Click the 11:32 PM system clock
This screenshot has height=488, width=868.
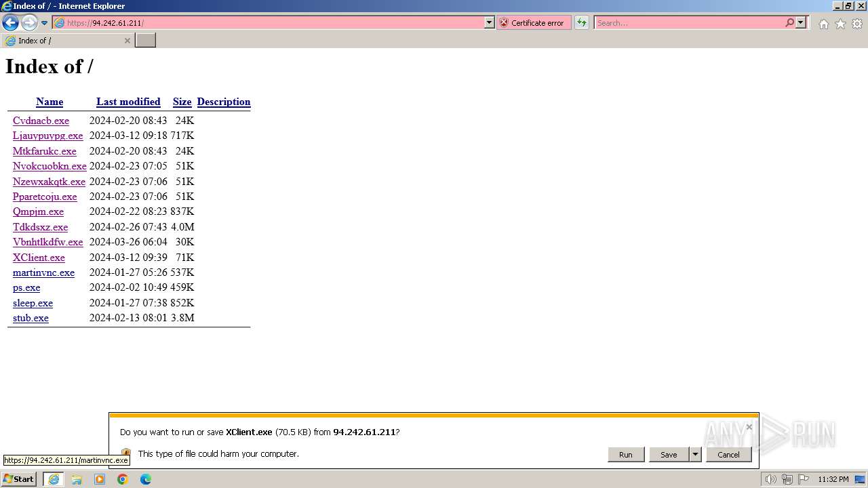point(833,479)
